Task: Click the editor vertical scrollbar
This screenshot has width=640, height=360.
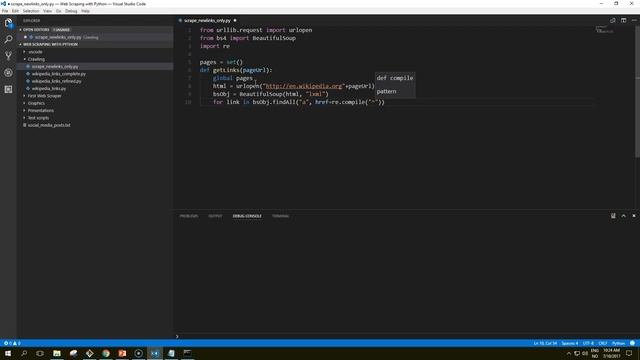Action: tap(637, 91)
